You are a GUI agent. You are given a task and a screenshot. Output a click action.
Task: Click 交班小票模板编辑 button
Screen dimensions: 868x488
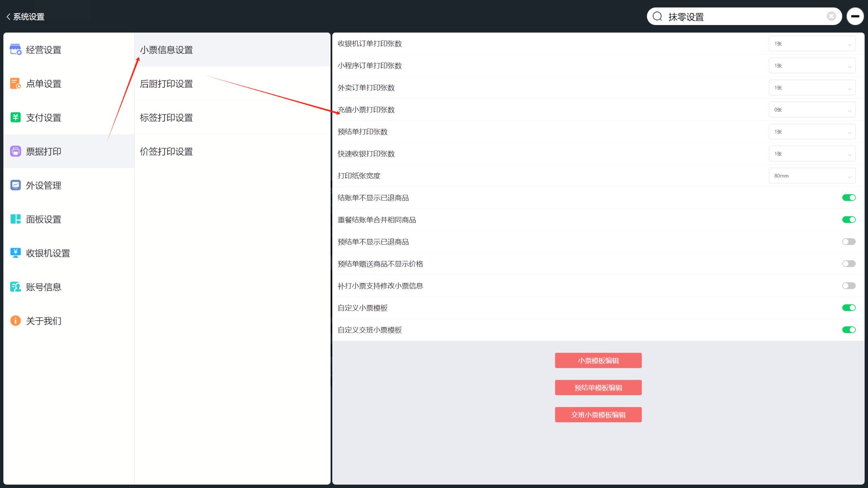tap(598, 415)
